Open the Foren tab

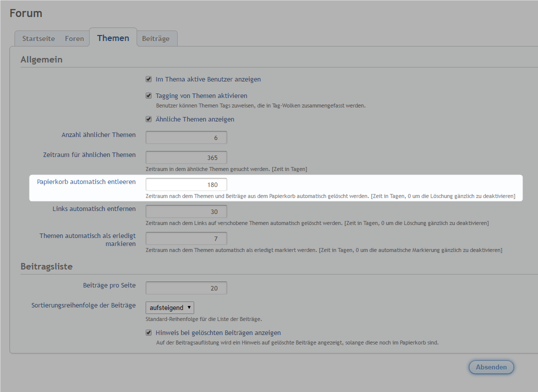point(75,38)
